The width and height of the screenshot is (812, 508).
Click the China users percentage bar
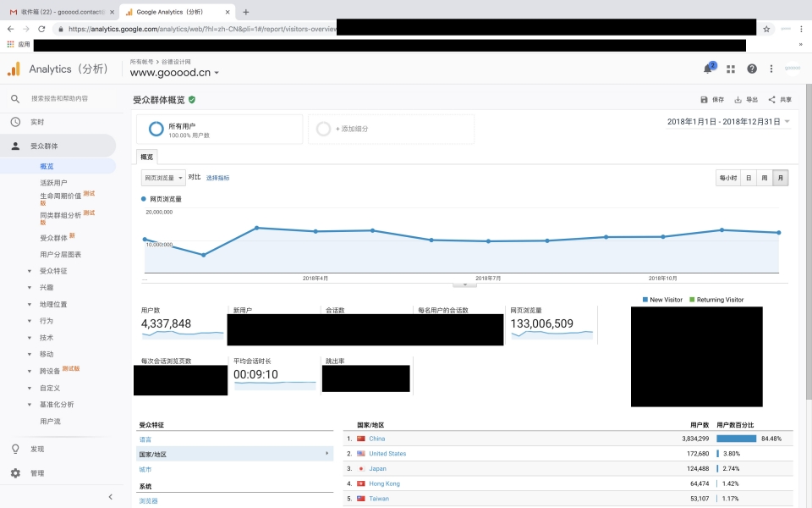[737, 439]
